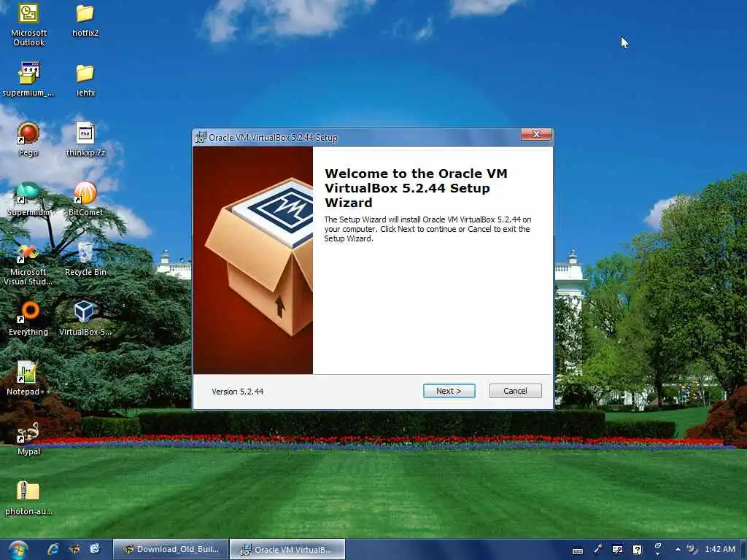This screenshot has height=560, width=747.
Task: Click the Version 5.2.44 label
Action: pyautogui.click(x=237, y=392)
